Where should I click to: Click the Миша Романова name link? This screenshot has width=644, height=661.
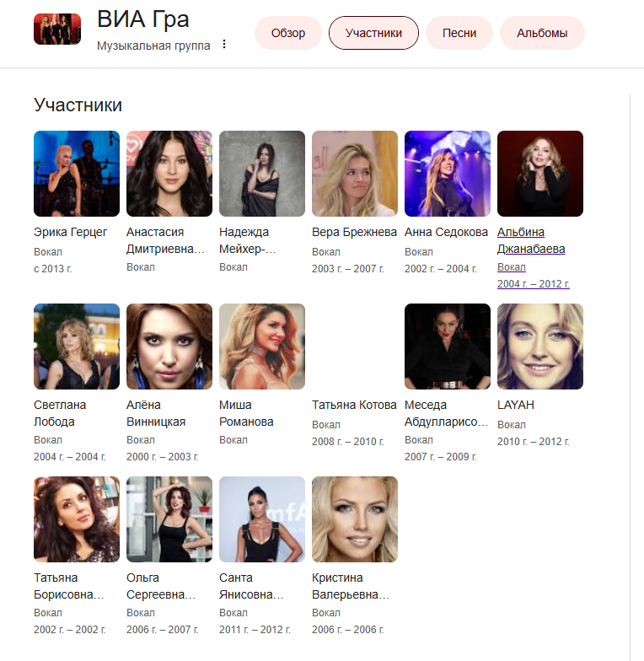(246, 413)
